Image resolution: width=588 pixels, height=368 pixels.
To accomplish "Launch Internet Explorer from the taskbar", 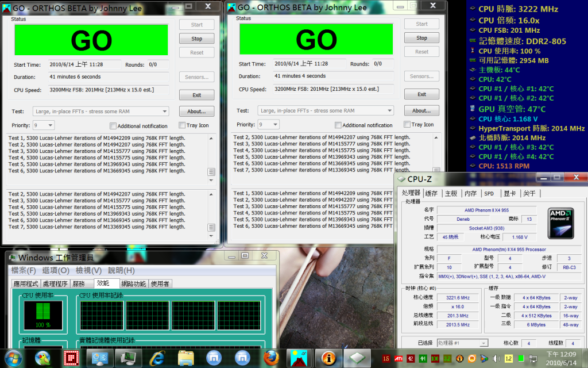I will [x=157, y=359].
